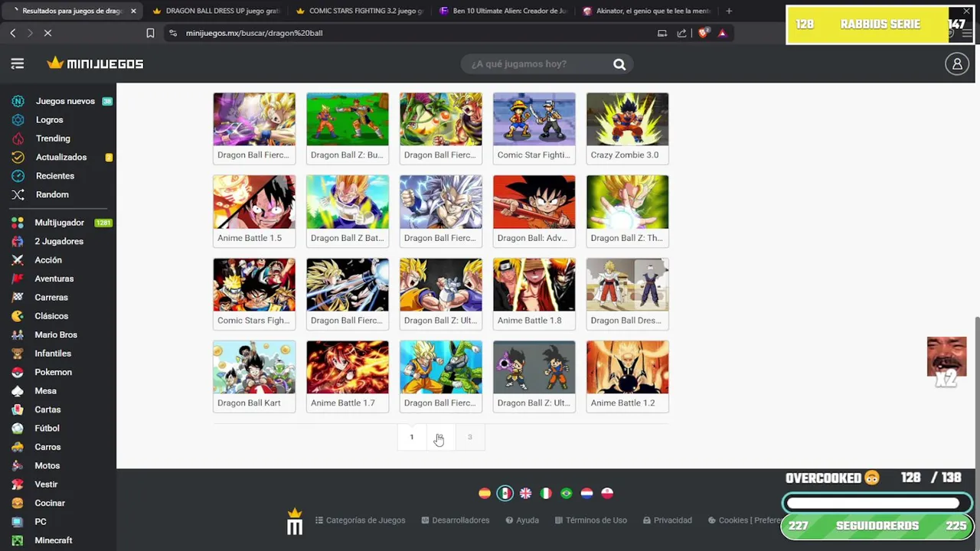The height and width of the screenshot is (551, 980).
Task: Open the Anime Battle 1.2 game thumbnail
Action: 627,377
